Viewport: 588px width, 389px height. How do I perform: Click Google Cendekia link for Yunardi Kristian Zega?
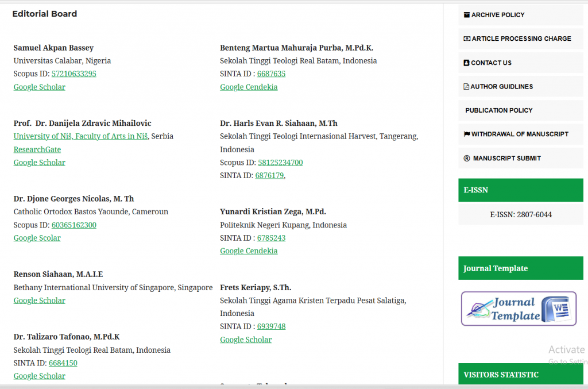tap(249, 251)
